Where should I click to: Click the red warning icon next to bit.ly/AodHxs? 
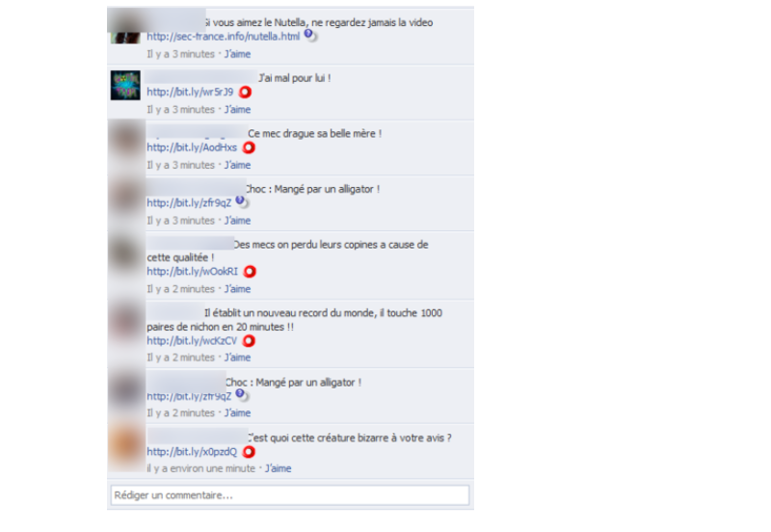(249, 147)
